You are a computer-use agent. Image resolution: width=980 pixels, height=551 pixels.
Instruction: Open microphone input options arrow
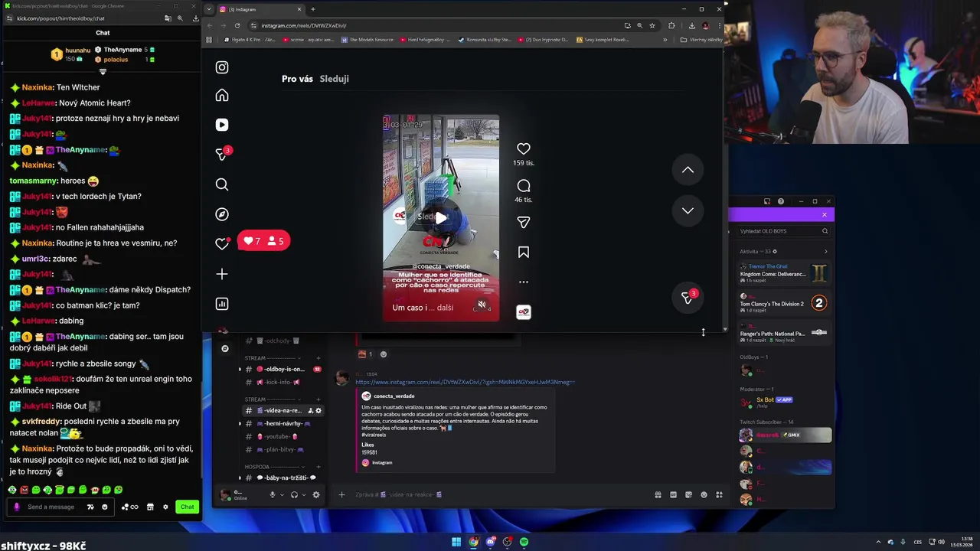tap(281, 495)
